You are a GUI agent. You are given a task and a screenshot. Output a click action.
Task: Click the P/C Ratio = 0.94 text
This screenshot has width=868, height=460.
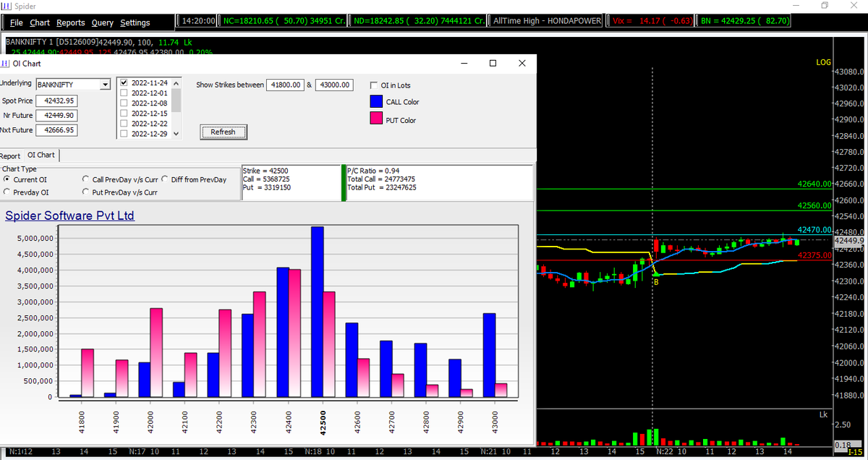(374, 171)
